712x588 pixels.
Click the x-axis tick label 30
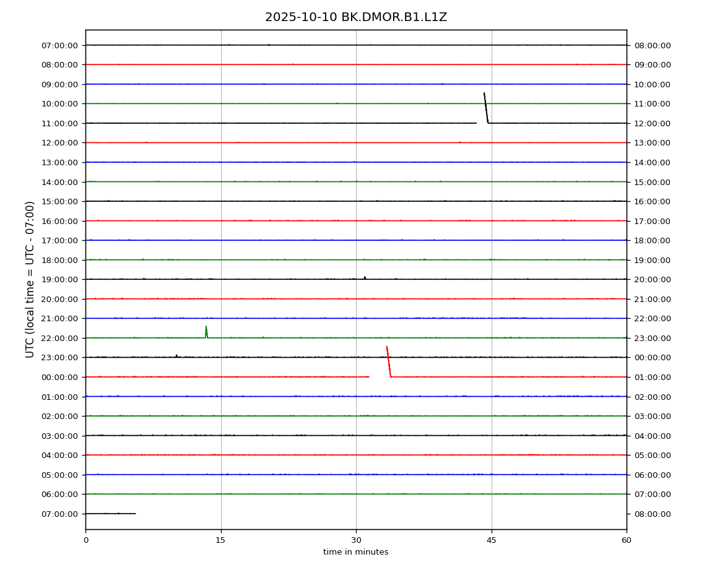coord(356,540)
